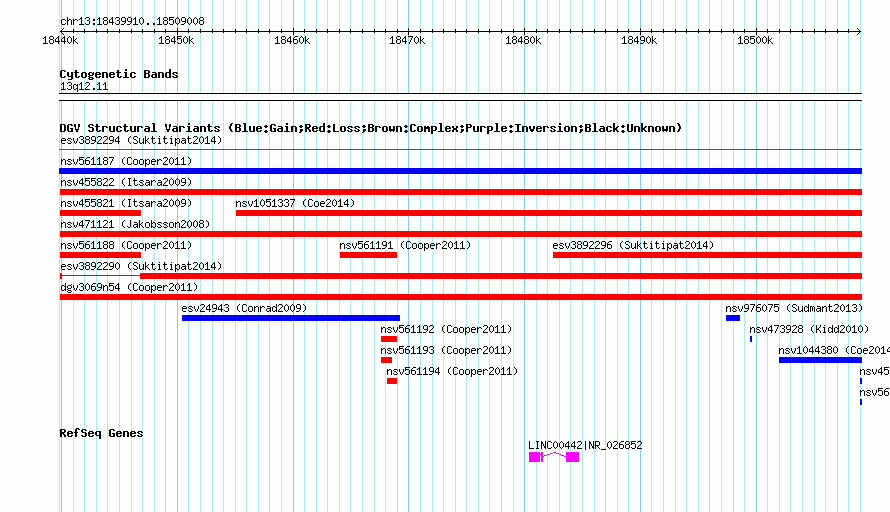
Task: Click the nsv561192 small red bar
Action: tap(389, 339)
